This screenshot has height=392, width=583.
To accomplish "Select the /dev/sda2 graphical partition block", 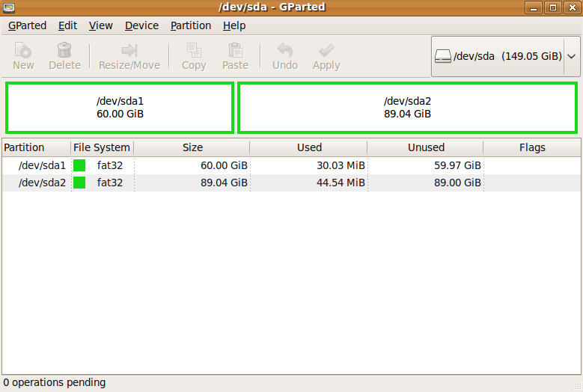I will [x=408, y=108].
